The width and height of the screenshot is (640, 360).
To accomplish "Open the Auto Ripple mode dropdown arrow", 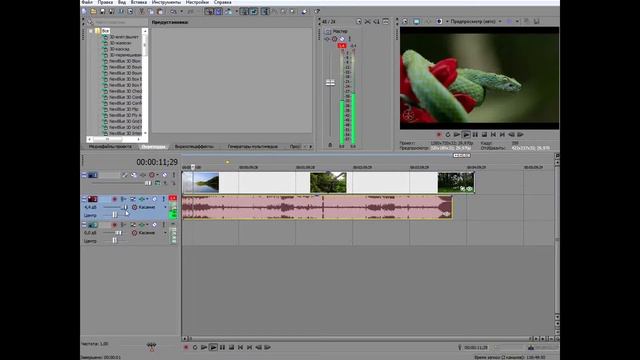I will click(236, 11).
